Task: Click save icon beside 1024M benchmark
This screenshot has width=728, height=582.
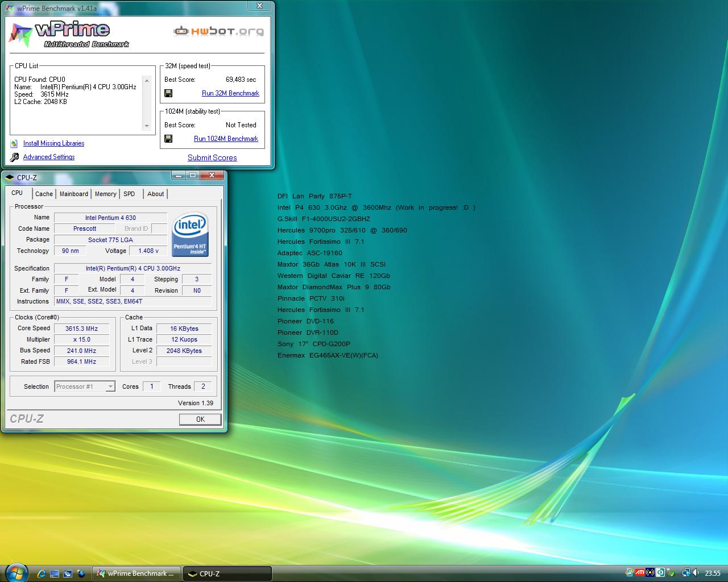Action: click(x=168, y=139)
